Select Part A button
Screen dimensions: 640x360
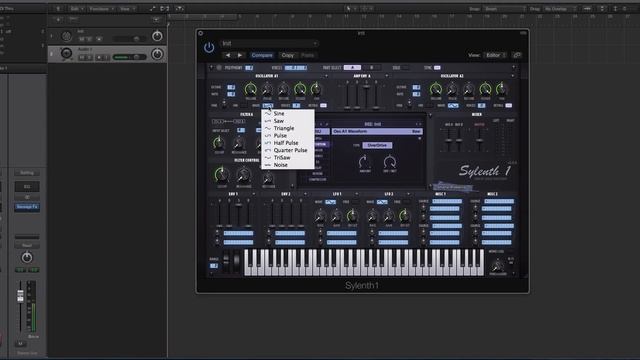(352, 68)
